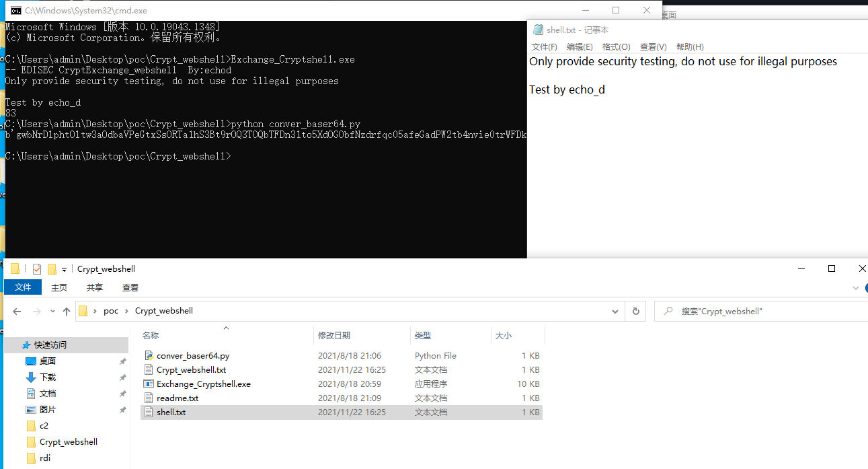Select the Exchange_Cryptshell.exe application icon
868x469 pixels.
coord(149,384)
